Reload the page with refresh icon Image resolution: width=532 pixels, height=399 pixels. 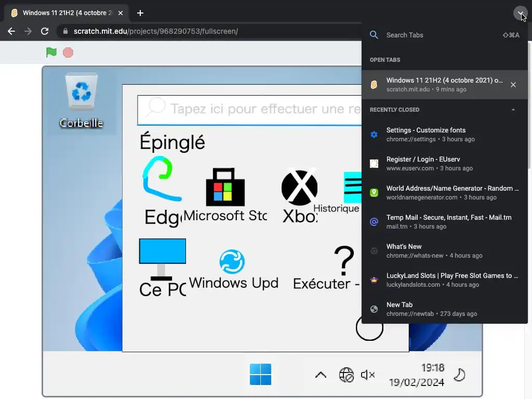coord(45,31)
